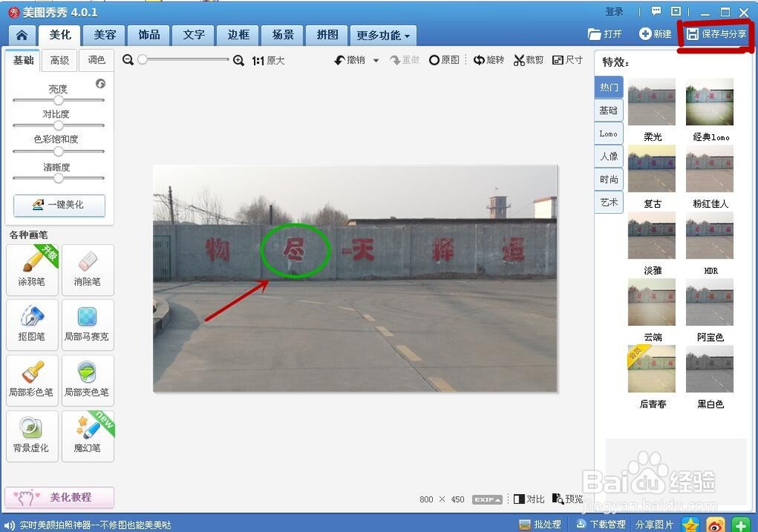Viewport: 758px width, 532px height.
Task: Show EXIF info panel
Action: [x=487, y=499]
